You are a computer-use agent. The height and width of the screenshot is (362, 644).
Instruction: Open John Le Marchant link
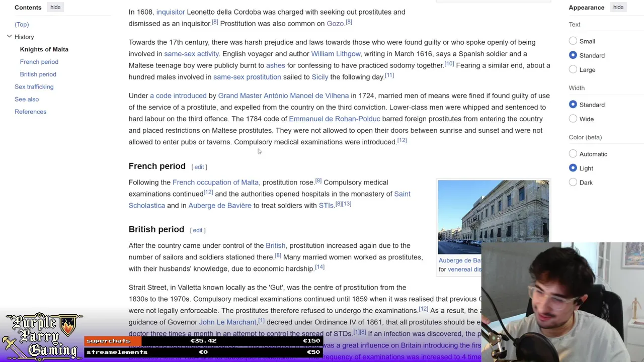[227, 322]
